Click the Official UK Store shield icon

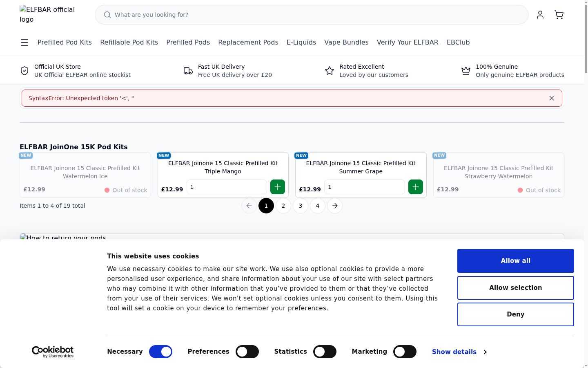pos(24,71)
